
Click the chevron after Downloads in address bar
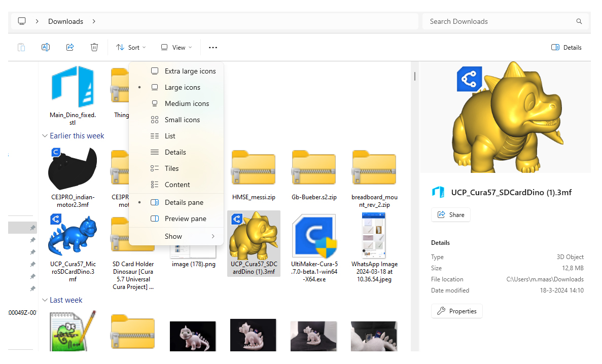coord(94,21)
